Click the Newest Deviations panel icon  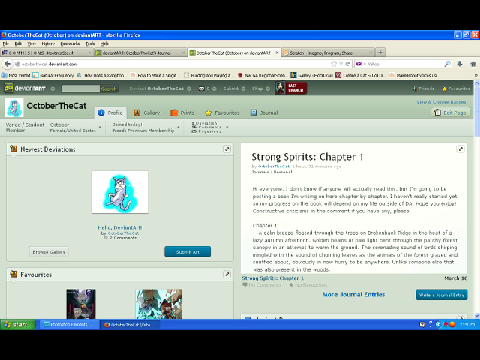coord(14,149)
